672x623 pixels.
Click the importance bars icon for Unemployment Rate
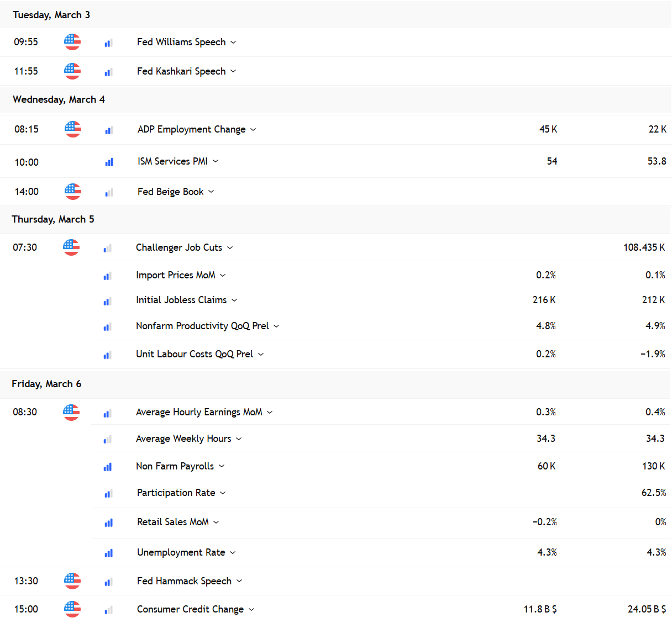coord(108,553)
